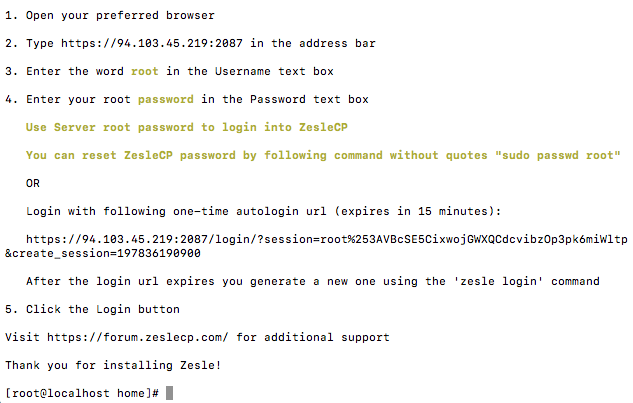Click the word ZesleCP in the reset line
The height and width of the screenshot is (403, 633).
[x=148, y=155]
